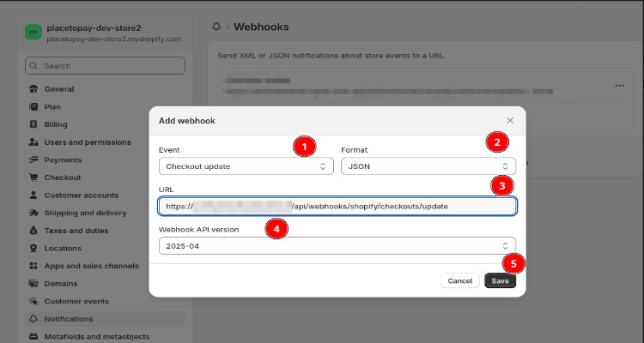
Task: Click the Users and permissions icon
Action: point(33,142)
